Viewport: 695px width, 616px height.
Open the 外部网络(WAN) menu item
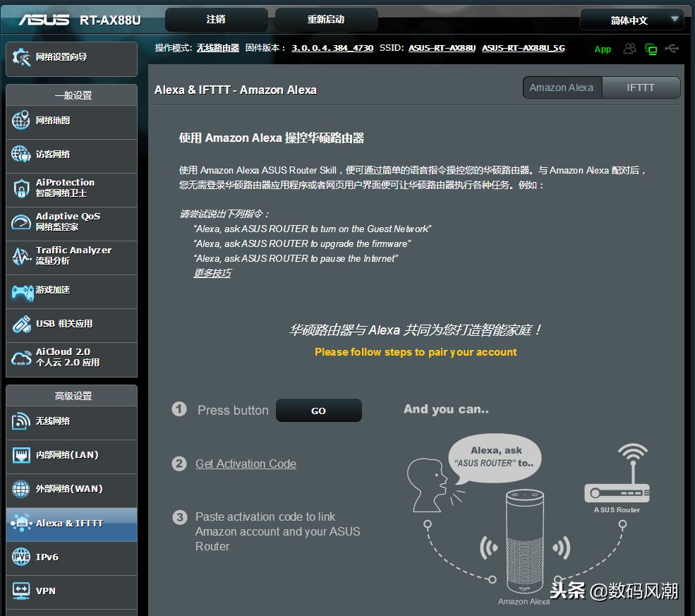pos(72,489)
